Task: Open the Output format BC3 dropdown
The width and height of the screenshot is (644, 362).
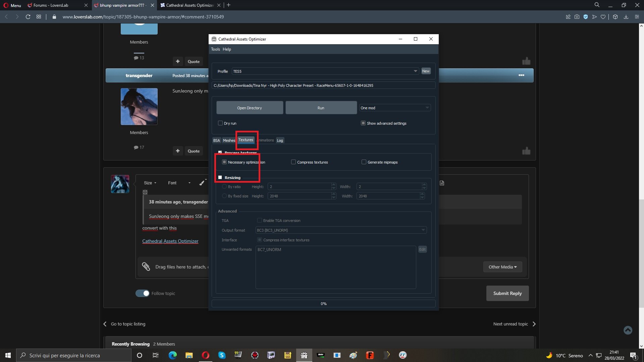Action: tap(341, 230)
